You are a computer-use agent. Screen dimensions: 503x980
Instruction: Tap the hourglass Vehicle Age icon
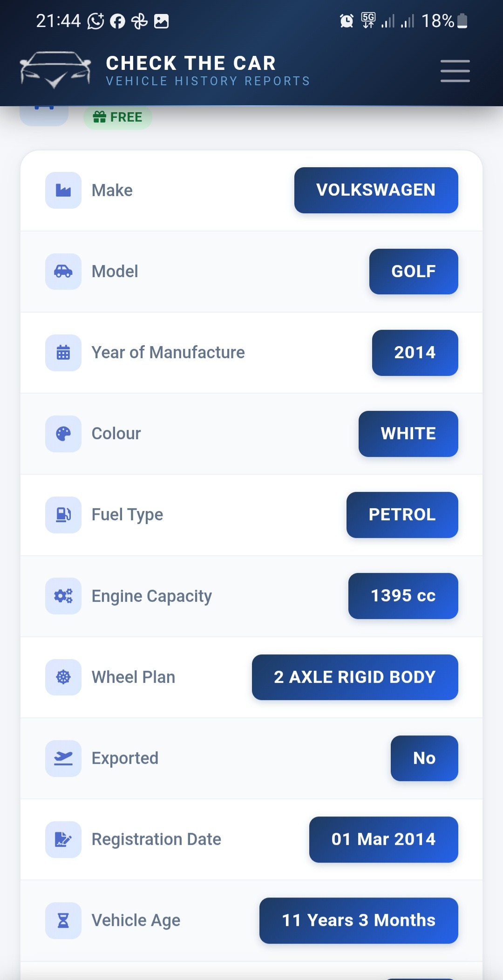[63, 920]
